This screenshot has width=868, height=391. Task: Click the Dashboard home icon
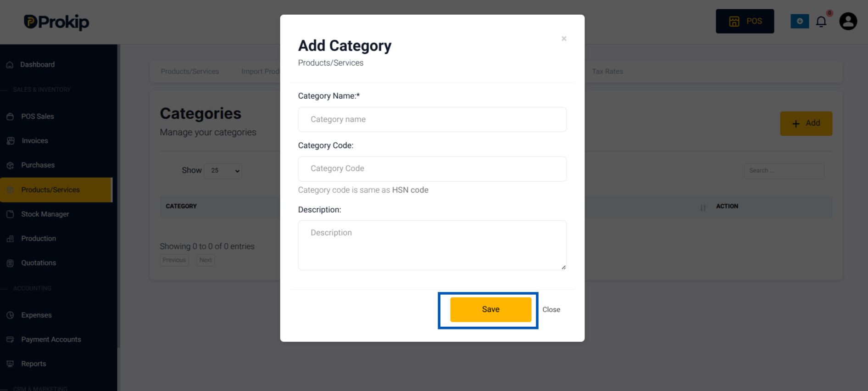[x=10, y=65]
